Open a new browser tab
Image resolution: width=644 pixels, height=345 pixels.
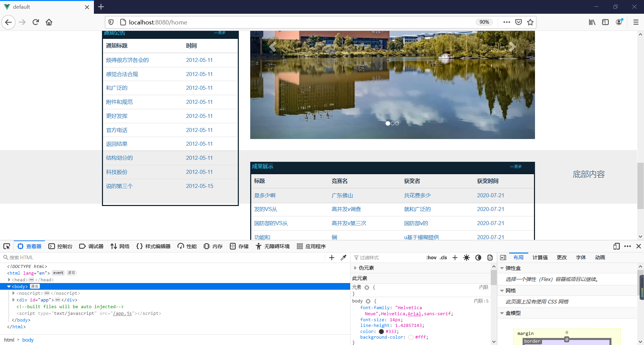tap(101, 7)
